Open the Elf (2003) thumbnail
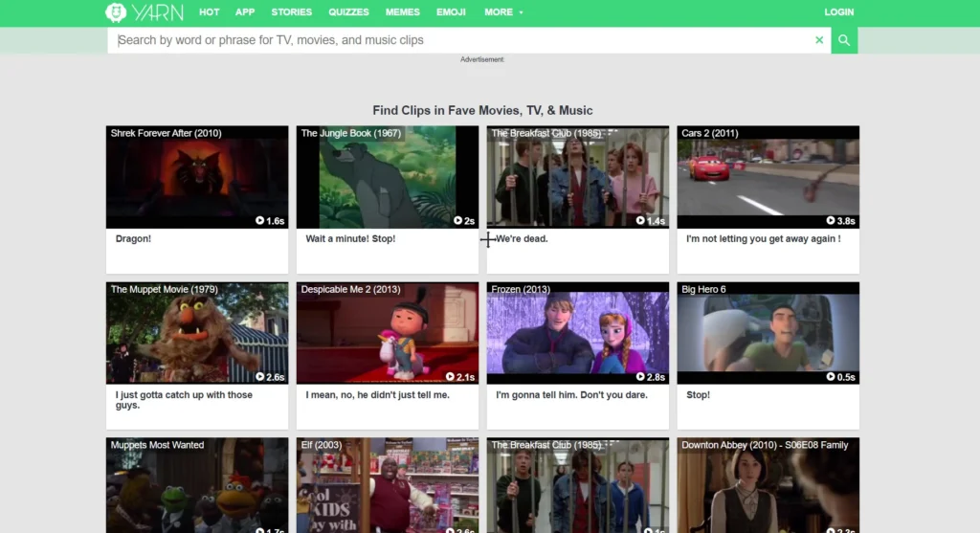The width and height of the screenshot is (980, 533). 388,485
